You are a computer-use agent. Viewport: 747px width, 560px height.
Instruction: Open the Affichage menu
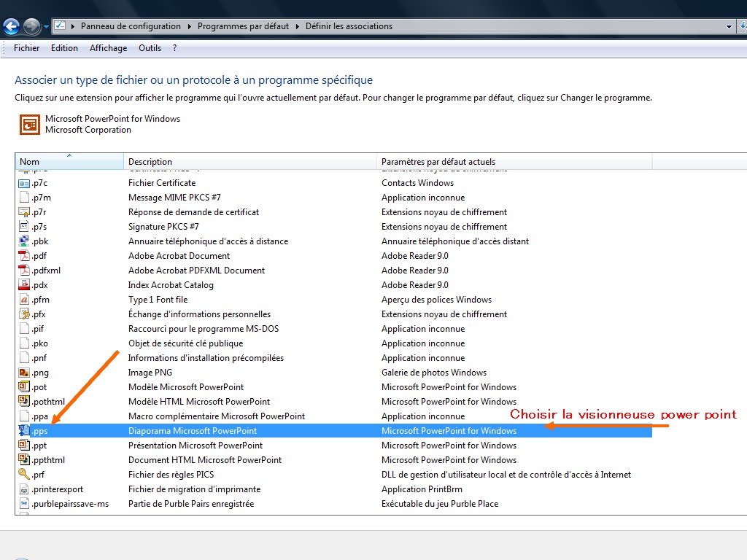(x=108, y=48)
